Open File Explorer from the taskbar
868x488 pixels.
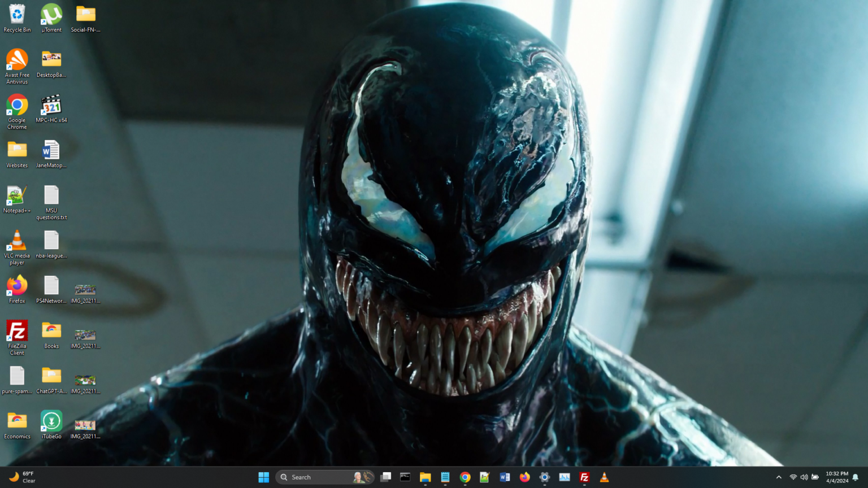425,477
